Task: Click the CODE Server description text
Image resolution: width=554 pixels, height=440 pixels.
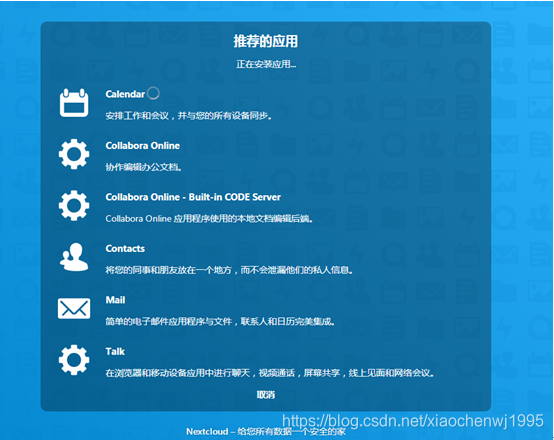Action: [x=209, y=219]
